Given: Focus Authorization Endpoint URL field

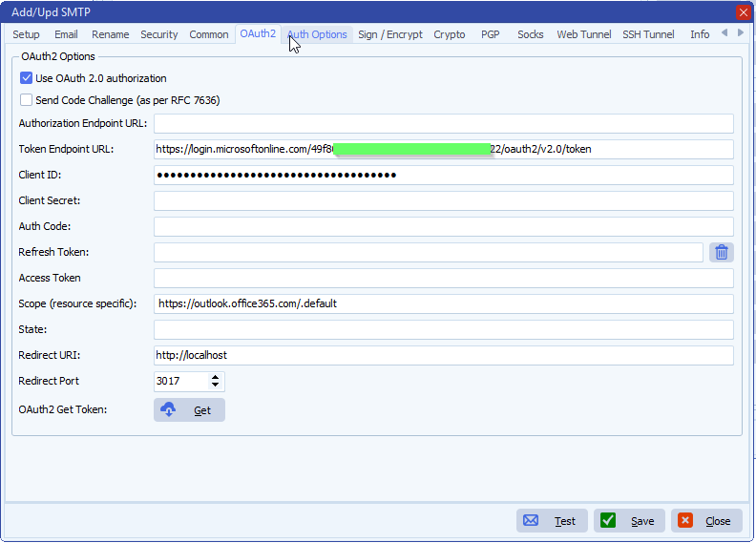Looking at the screenshot, I should pos(444,124).
